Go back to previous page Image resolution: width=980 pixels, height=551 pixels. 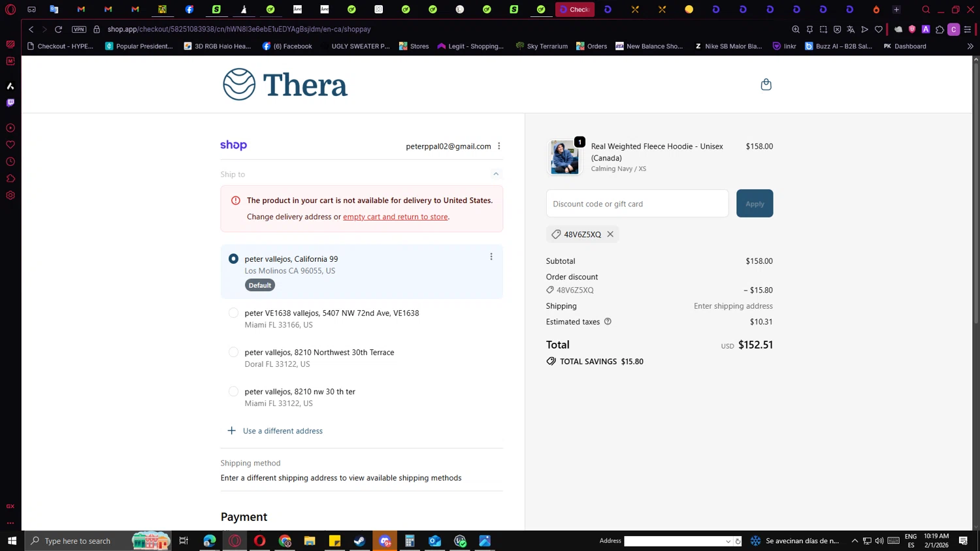pos(31,29)
